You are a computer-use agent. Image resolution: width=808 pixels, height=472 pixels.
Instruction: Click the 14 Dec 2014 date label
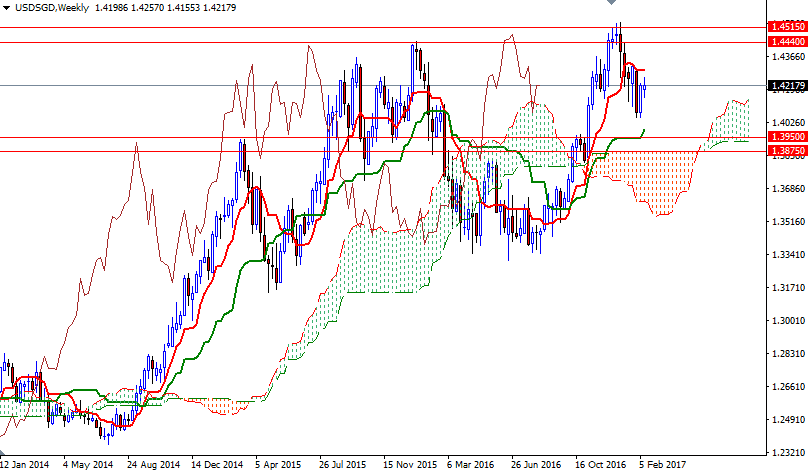pos(217,465)
